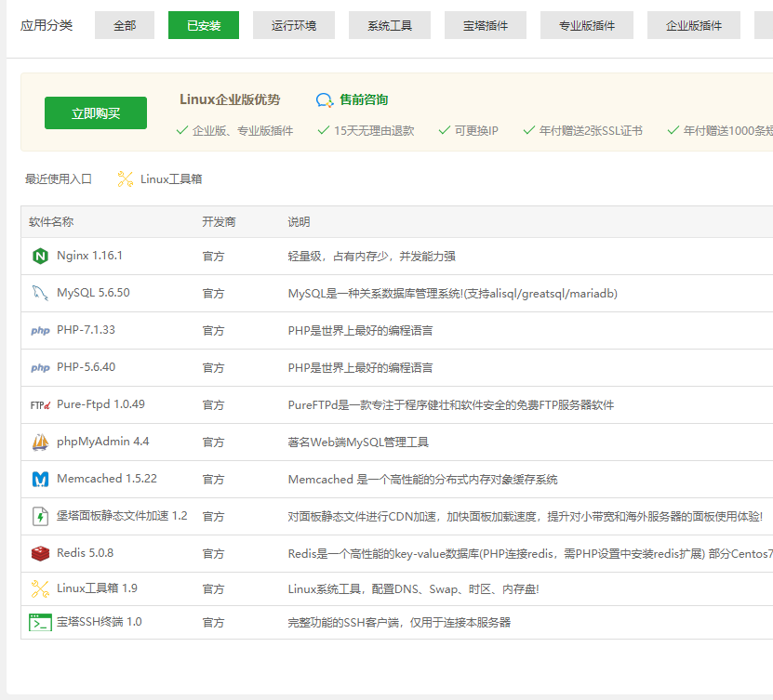The height and width of the screenshot is (700, 773).
Task: Click the MySQL dolphin icon
Action: point(40,293)
